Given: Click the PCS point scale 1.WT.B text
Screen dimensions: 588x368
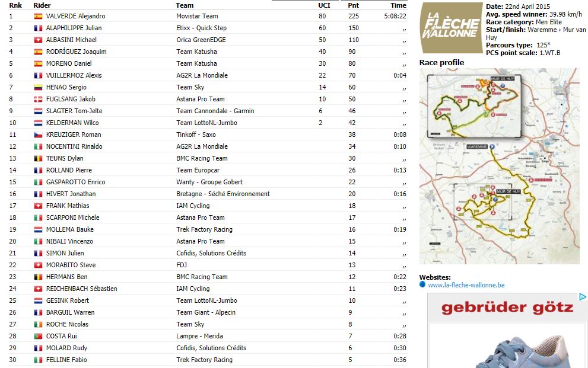Looking at the screenshot, I should 523,53.
